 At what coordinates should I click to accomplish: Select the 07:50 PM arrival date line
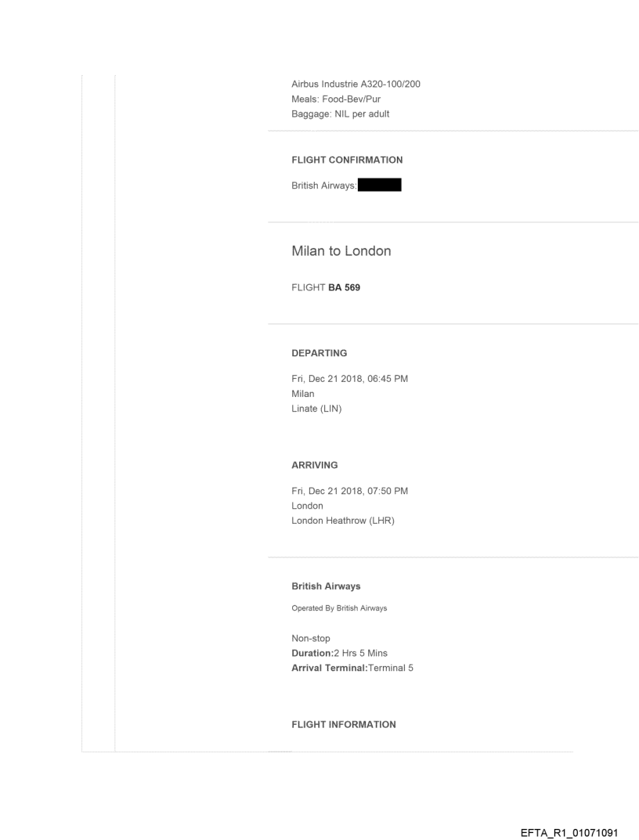tap(349, 491)
